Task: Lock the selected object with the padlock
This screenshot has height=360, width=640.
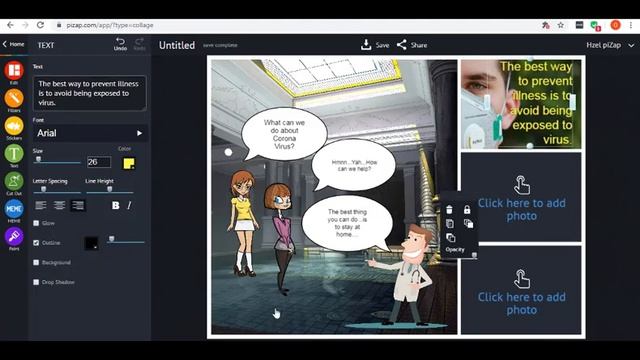Action: pos(467,210)
